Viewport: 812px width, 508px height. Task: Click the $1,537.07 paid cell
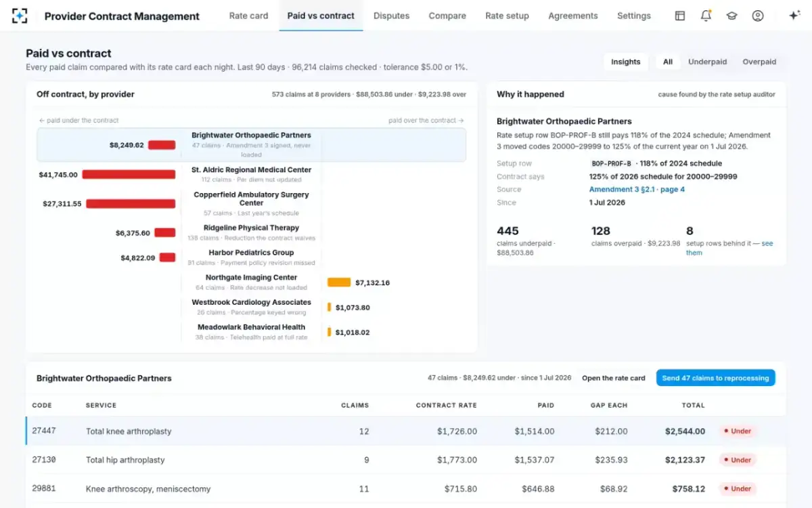pyautogui.click(x=534, y=460)
